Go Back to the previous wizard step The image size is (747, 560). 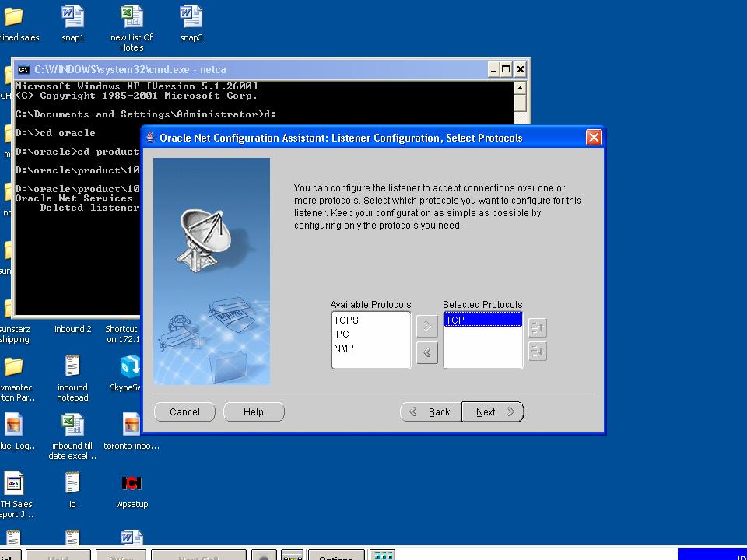click(x=430, y=412)
